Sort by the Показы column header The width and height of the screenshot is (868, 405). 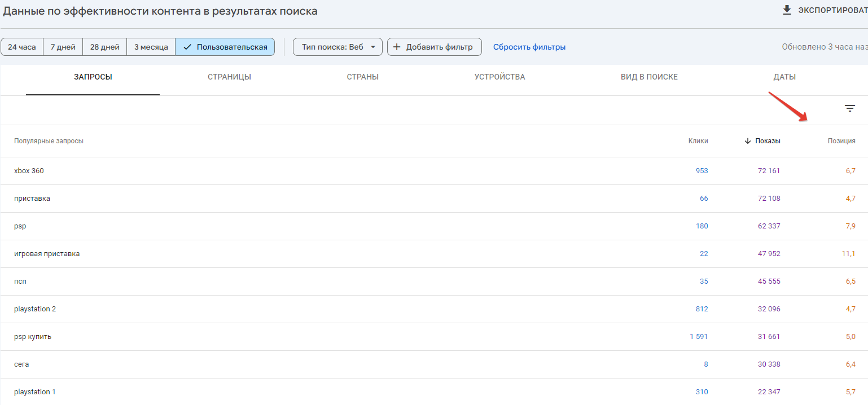tap(768, 141)
